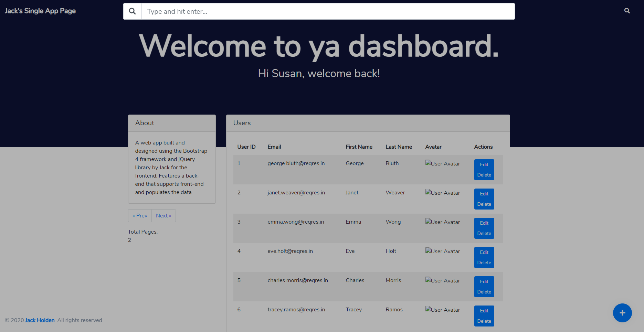The image size is (644, 332).
Task: Delete the user charles.morris@reqres.in
Action: point(484,292)
